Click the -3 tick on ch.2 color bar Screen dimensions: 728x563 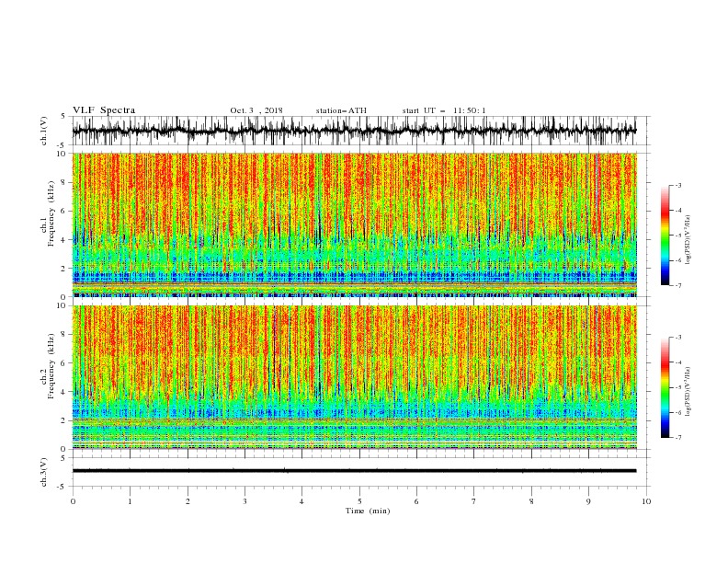tap(678, 338)
